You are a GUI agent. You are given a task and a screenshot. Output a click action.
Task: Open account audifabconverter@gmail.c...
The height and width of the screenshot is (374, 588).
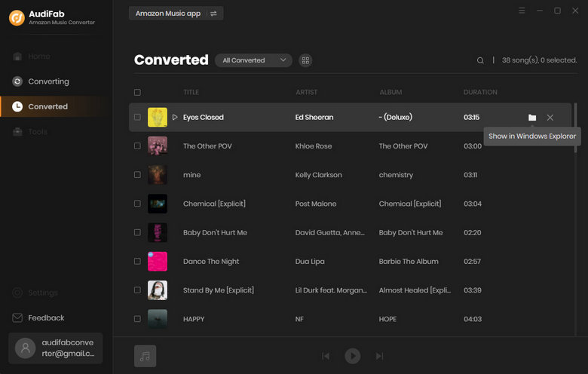point(56,348)
